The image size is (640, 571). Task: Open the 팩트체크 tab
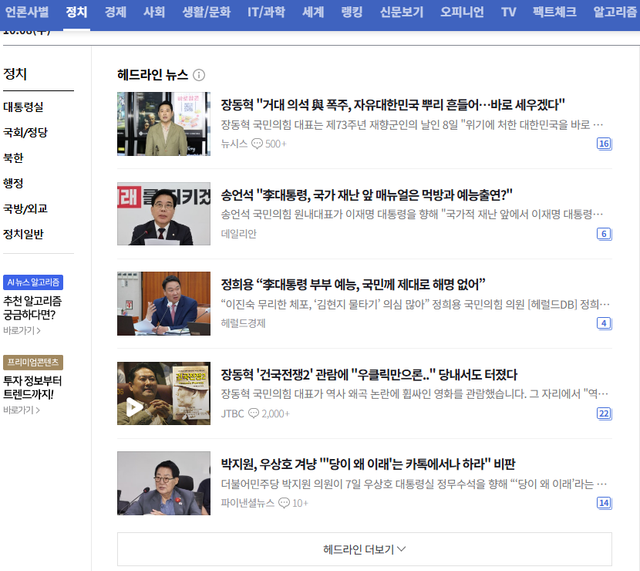click(555, 12)
